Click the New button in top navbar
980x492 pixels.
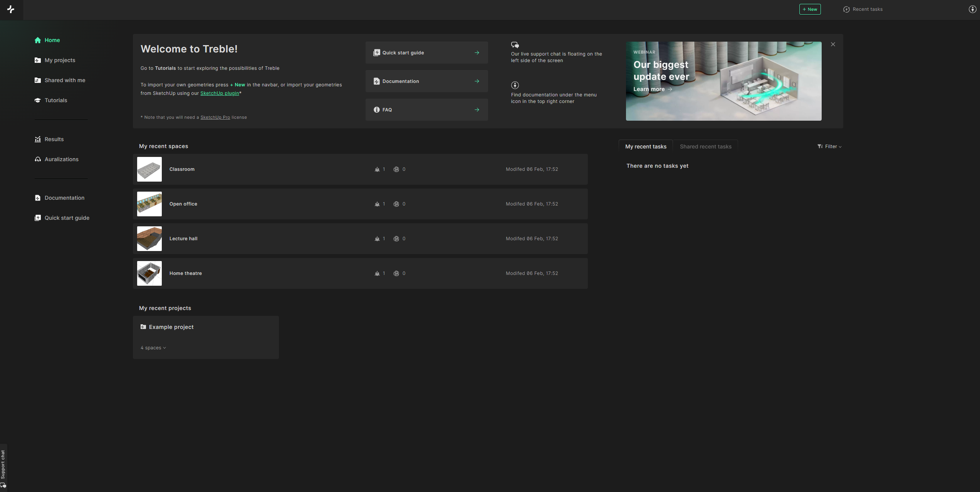coord(810,9)
